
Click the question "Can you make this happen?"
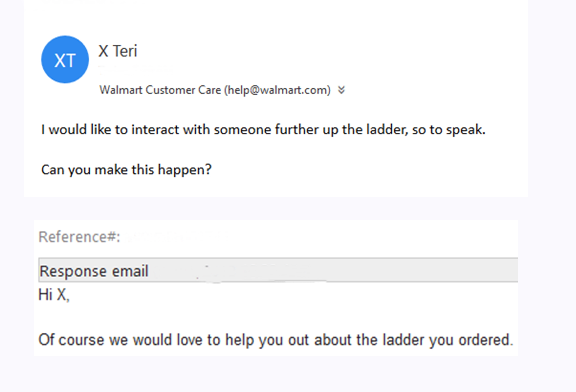tap(126, 170)
